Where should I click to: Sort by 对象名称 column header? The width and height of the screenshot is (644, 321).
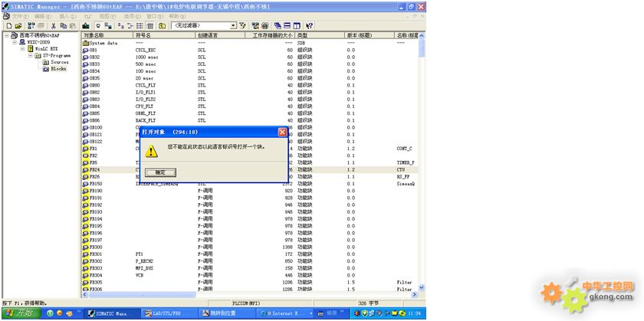pos(107,35)
